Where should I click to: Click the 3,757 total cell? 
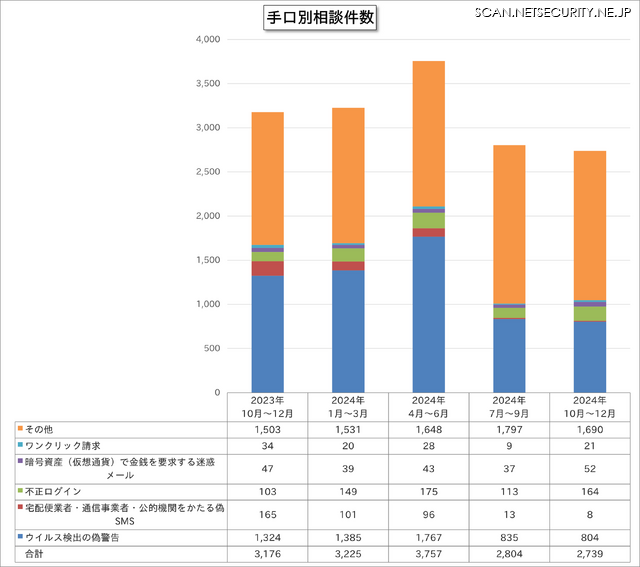(x=429, y=552)
